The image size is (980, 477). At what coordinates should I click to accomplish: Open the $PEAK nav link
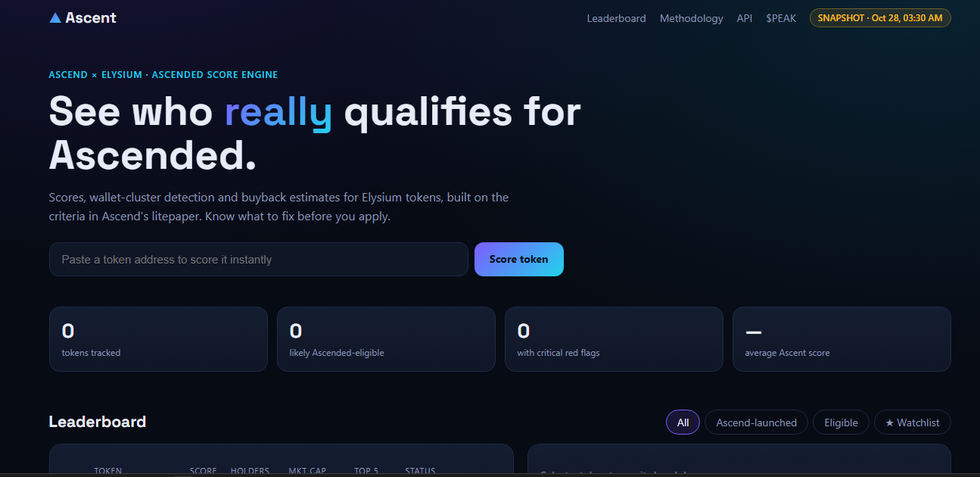click(x=781, y=18)
